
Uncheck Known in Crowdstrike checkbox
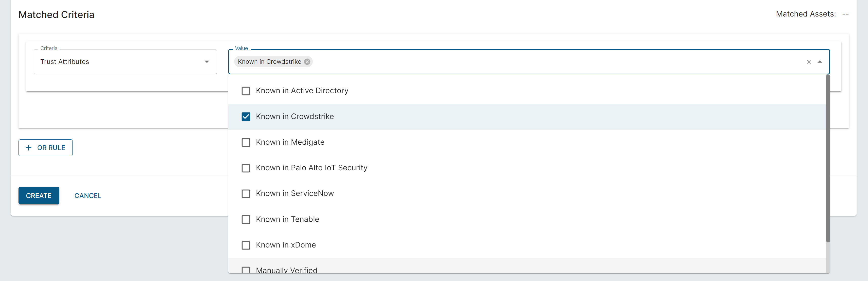pos(246,117)
